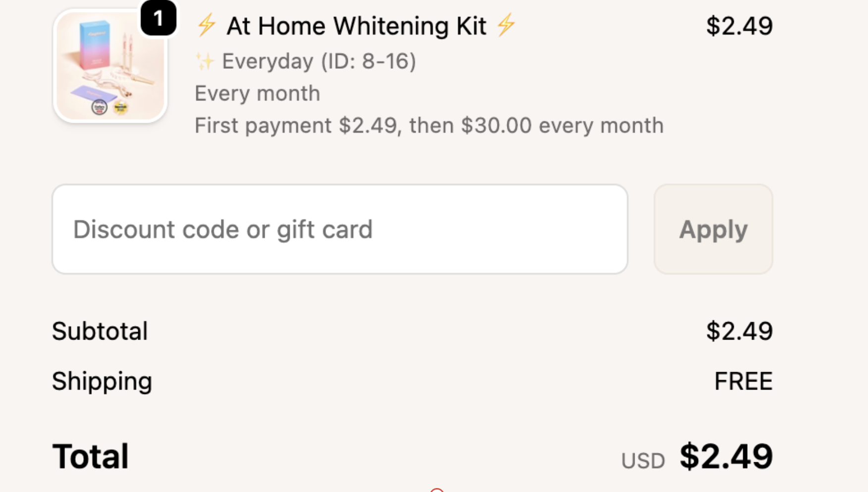Click the FREE shipping value
Image resolution: width=868 pixels, height=492 pixels.
(743, 381)
